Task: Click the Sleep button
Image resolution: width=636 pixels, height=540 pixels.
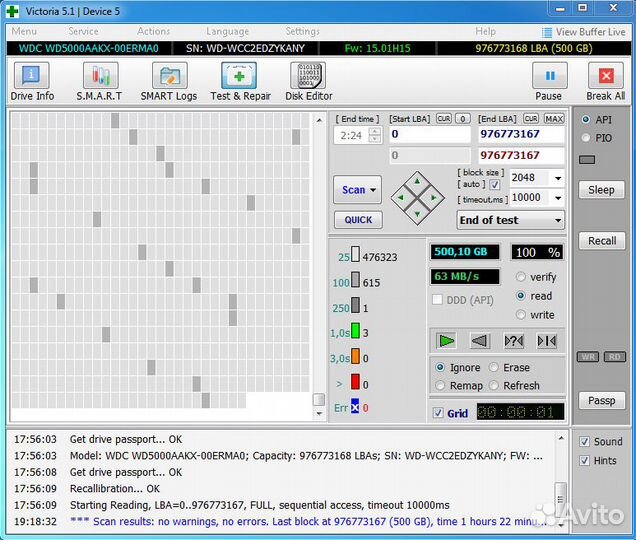Action: (x=602, y=189)
